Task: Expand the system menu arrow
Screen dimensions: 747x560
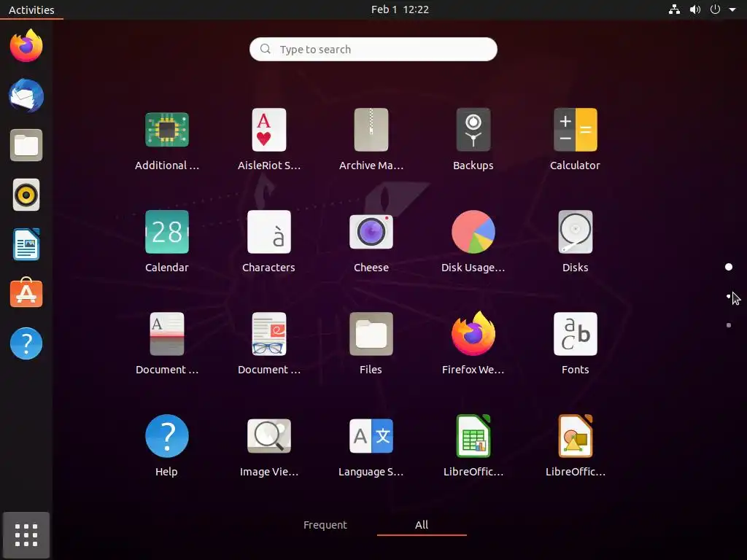Action: pyautogui.click(x=732, y=9)
